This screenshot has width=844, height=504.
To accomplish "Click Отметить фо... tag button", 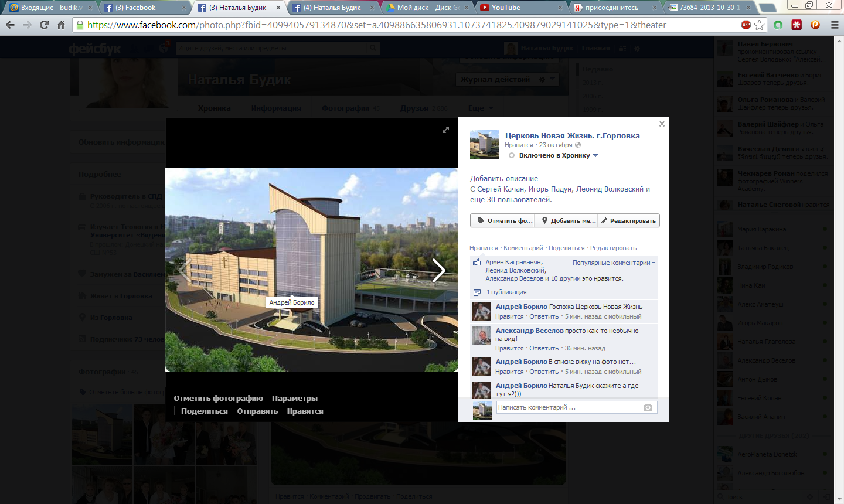I will [503, 220].
